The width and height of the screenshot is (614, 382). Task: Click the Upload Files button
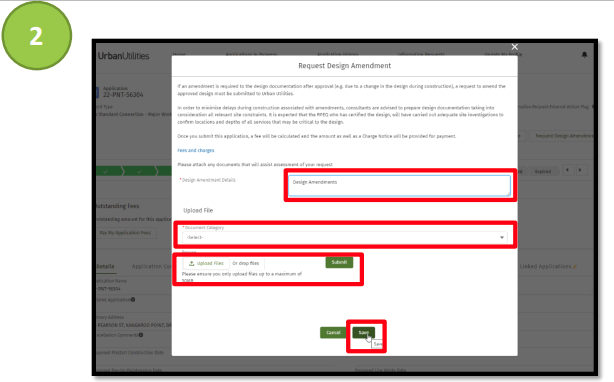[206, 263]
